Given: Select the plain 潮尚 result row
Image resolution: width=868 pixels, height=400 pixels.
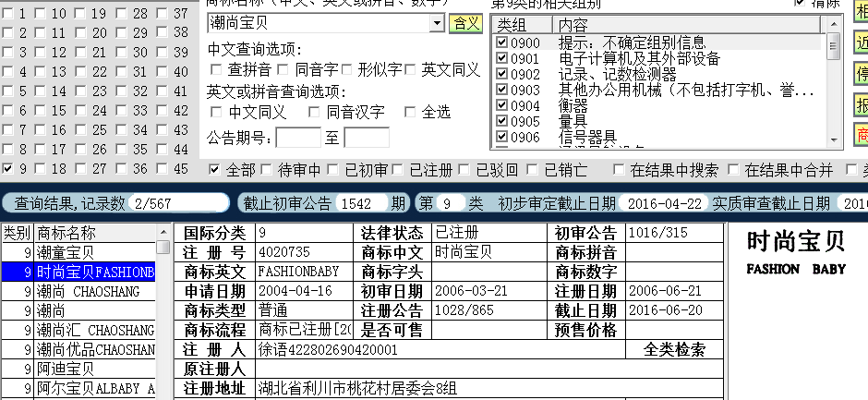Looking at the screenshot, I should point(78,310).
